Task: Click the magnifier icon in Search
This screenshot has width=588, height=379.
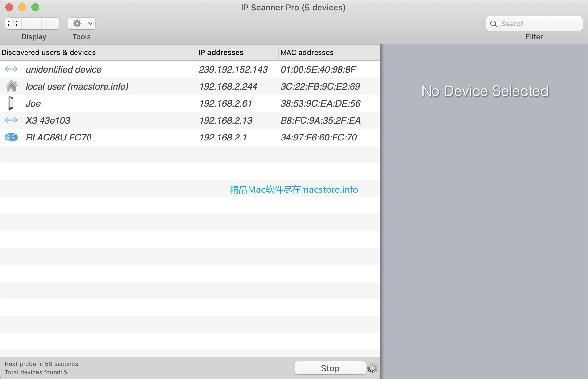Action: coord(494,24)
